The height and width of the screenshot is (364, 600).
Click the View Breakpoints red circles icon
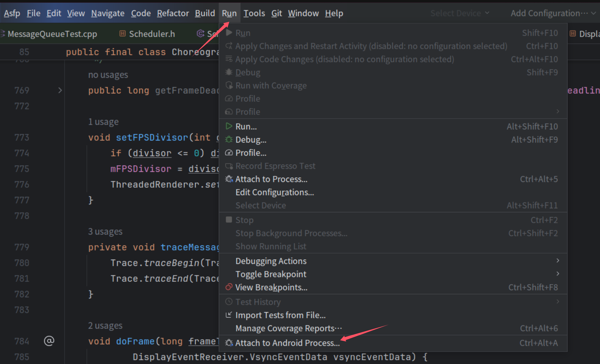[x=229, y=287]
